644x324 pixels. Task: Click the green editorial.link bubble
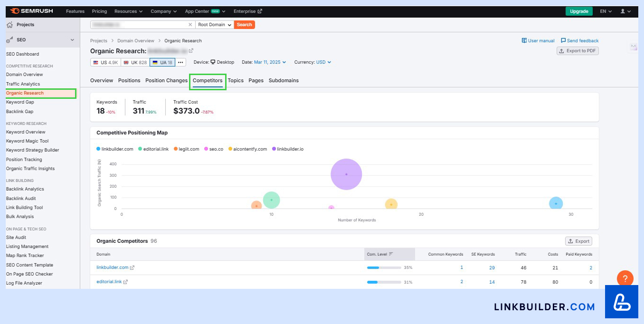pos(271,200)
